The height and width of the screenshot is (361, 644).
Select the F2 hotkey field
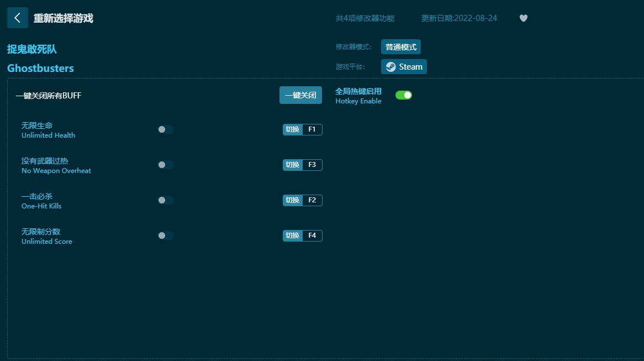coord(312,200)
